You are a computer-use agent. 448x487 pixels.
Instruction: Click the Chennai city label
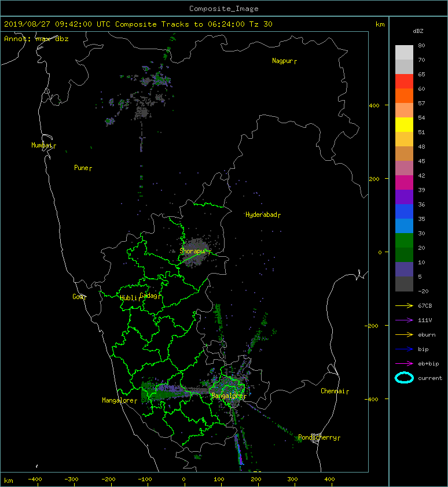tap(333, 391)
